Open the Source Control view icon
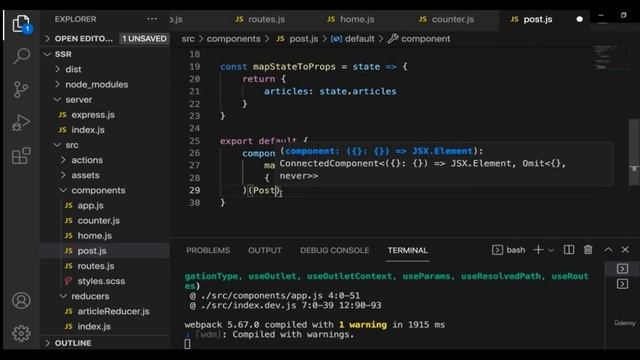640x360 pixels. [x=21, y=89]
